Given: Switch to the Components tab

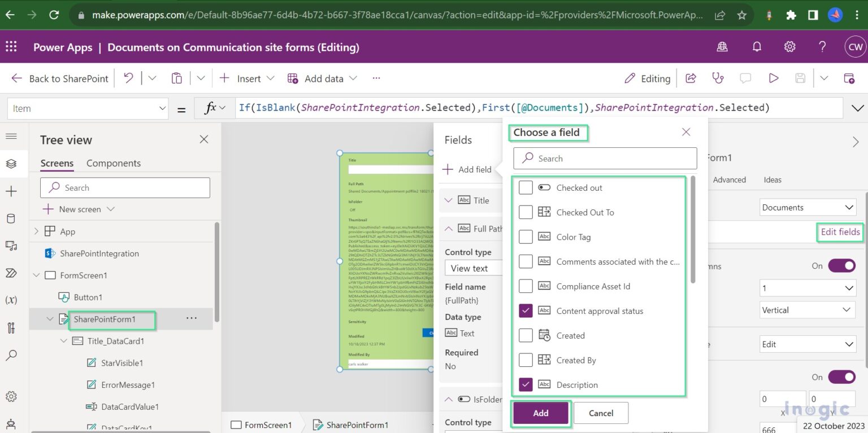Looking at the screenshot, I should pos(113,163).
